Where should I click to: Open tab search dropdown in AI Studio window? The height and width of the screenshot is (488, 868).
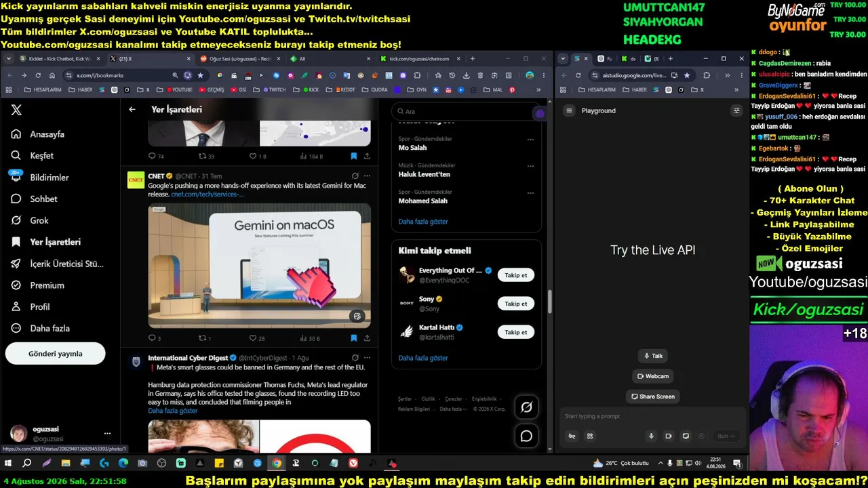tap(564, 59)
